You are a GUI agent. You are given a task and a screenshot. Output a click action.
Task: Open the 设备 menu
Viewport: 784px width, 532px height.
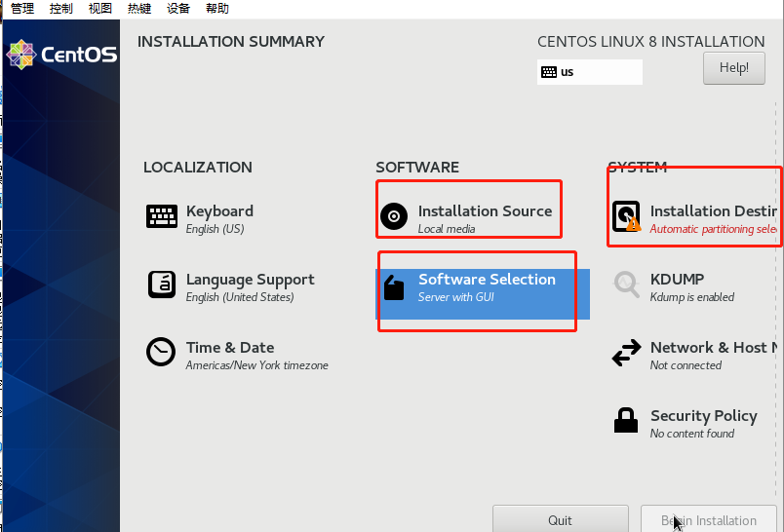point(178,9)
